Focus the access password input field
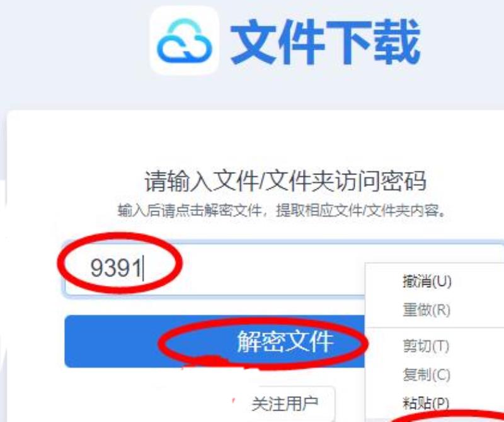This screenshot has width=504, height=422. pos(214,269)
